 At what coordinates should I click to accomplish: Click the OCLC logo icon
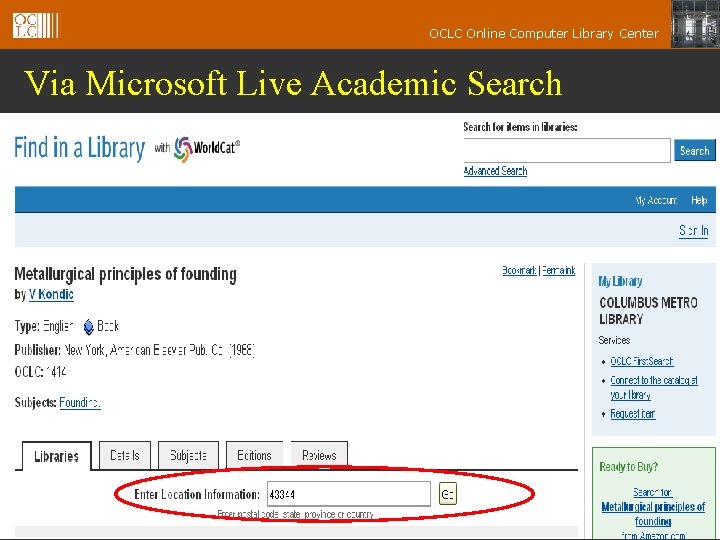36,25
